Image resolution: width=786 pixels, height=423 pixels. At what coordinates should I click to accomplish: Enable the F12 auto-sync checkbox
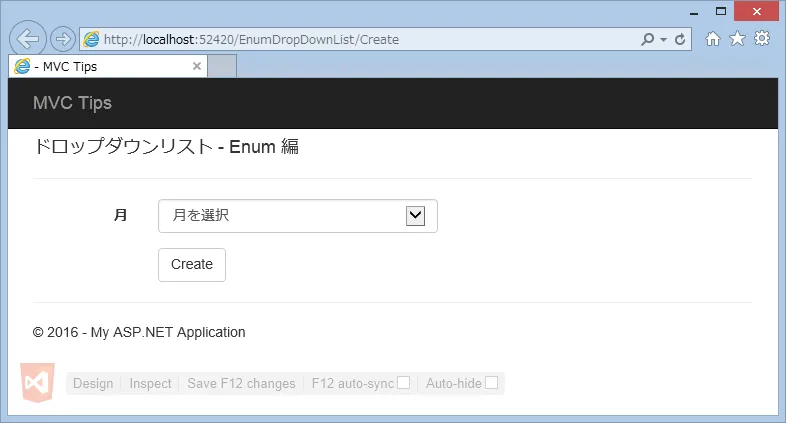[x=404, y=383]
